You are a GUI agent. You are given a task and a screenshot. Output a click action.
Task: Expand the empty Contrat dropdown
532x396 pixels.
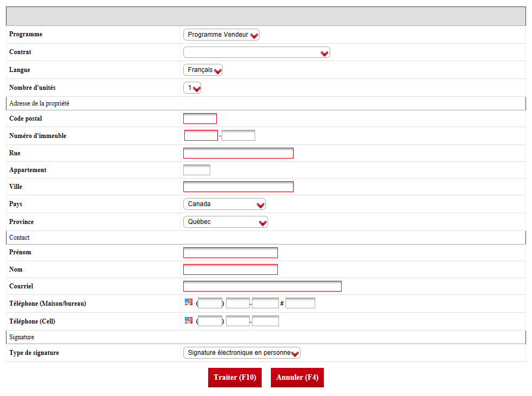point(256,52)
